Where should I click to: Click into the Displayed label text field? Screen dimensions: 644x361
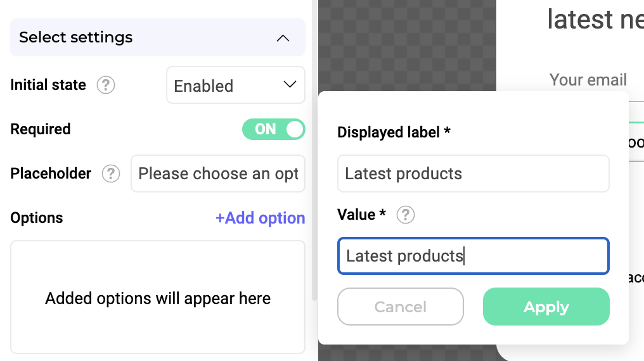(473, 174)
